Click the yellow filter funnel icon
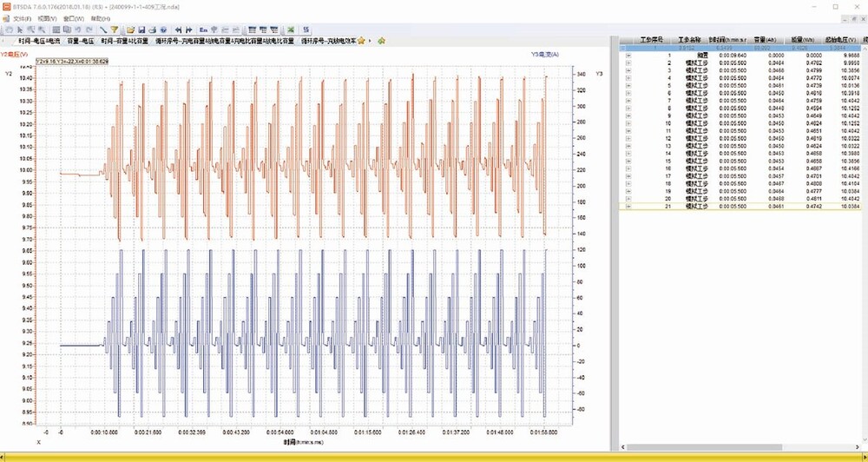Screen dimensions: 868x462 click(114, 30)
